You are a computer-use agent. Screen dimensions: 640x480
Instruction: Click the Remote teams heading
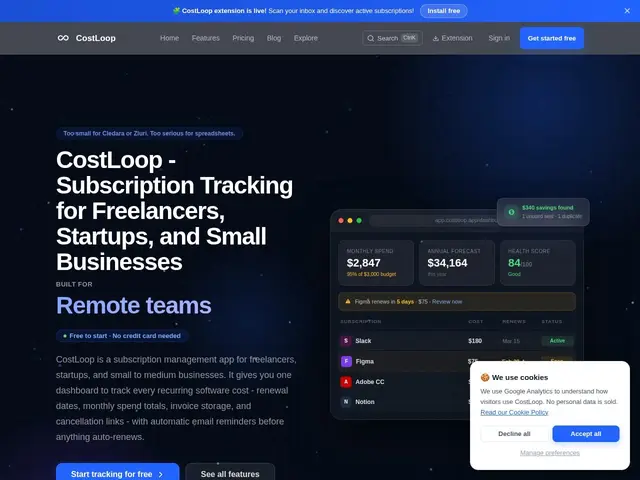[133, 305]
